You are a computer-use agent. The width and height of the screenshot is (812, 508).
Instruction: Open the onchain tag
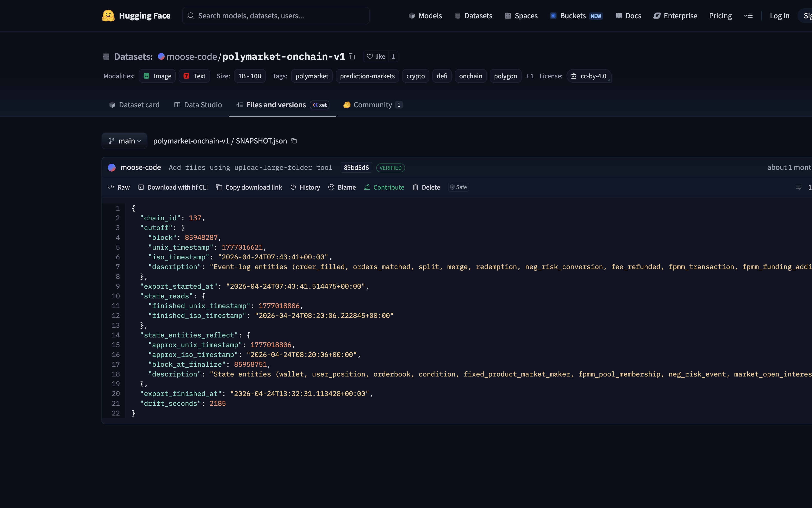coord(470,76)
